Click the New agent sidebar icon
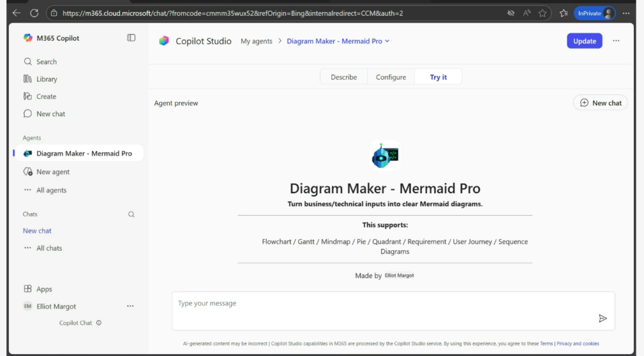The image size is (644, 356). pyautogui.click(x=28, y=172)
